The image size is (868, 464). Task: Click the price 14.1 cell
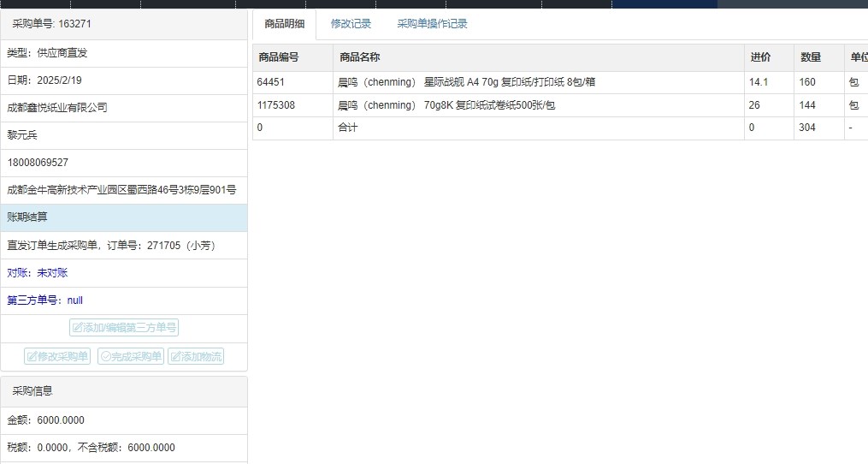coord(769,82)
